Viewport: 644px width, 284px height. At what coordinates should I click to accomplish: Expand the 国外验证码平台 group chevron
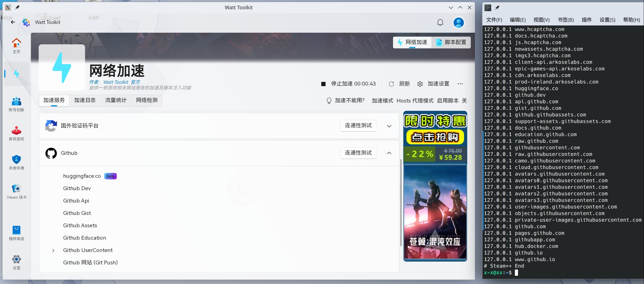click(x=389, y=126)
